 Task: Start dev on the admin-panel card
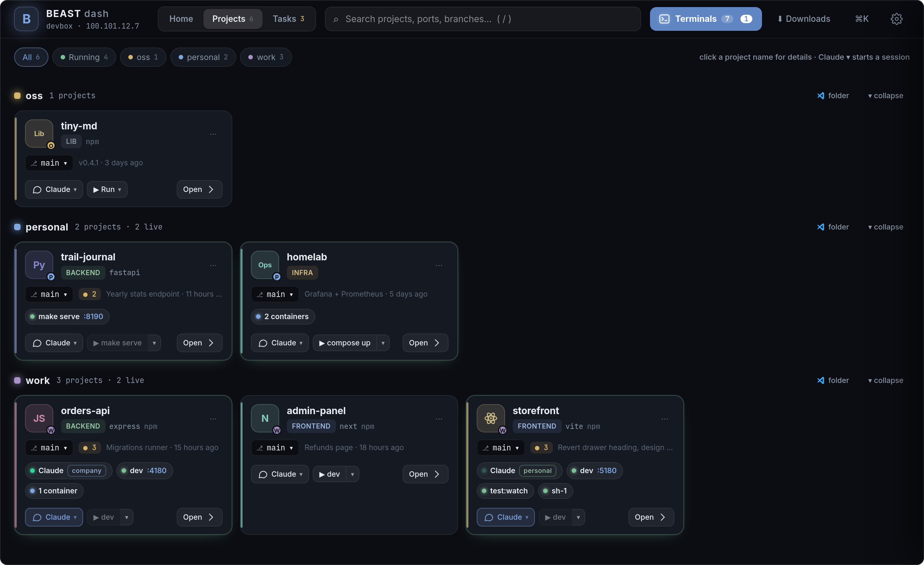329,474
